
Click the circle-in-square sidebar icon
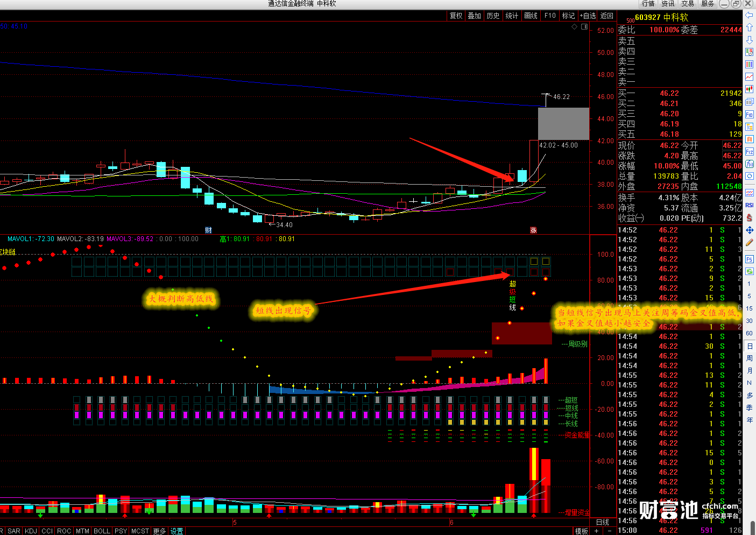pyautogui.click(x=749, y=176)
